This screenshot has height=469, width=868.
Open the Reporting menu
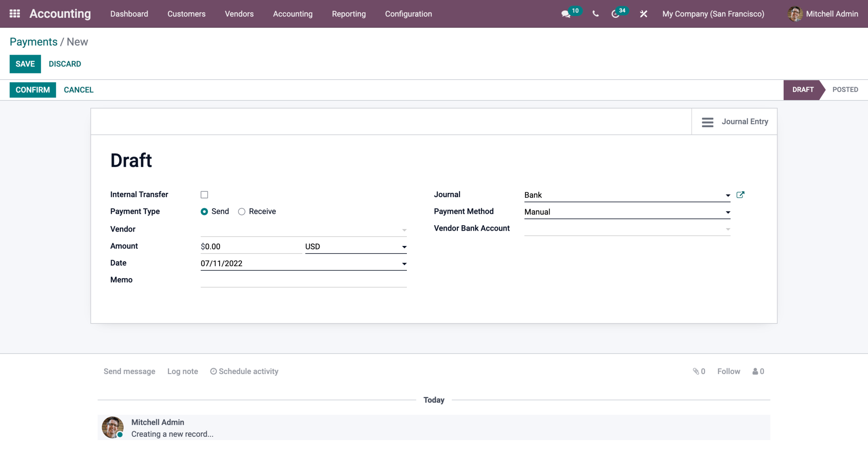(348, 14)
